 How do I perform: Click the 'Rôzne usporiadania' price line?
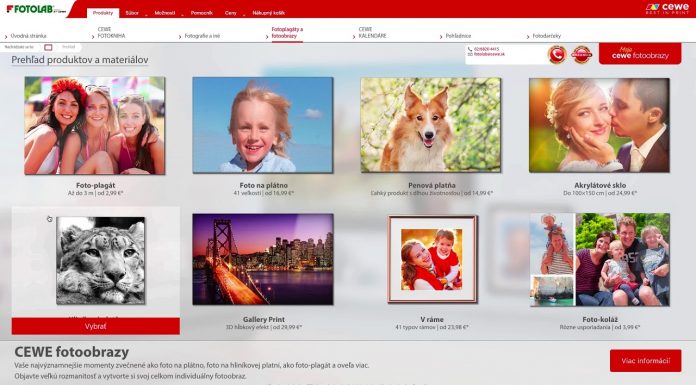[600, 327]
